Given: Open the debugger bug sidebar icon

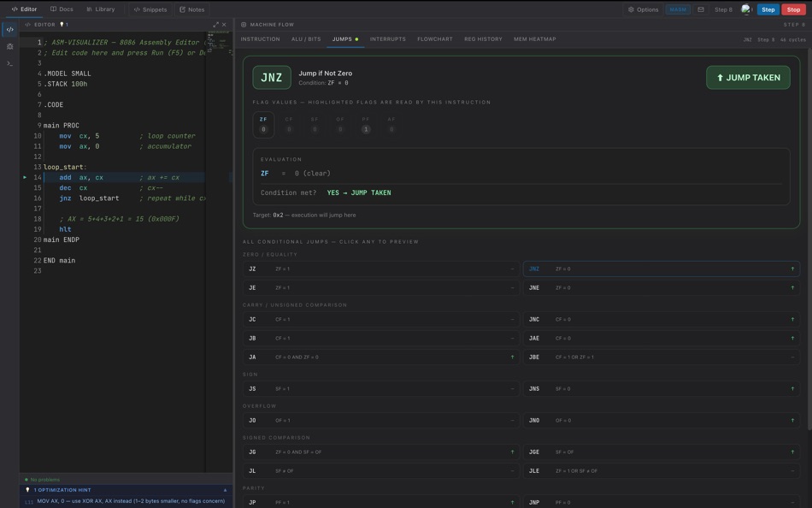Looking at the screenshot, I should point(10,47).
